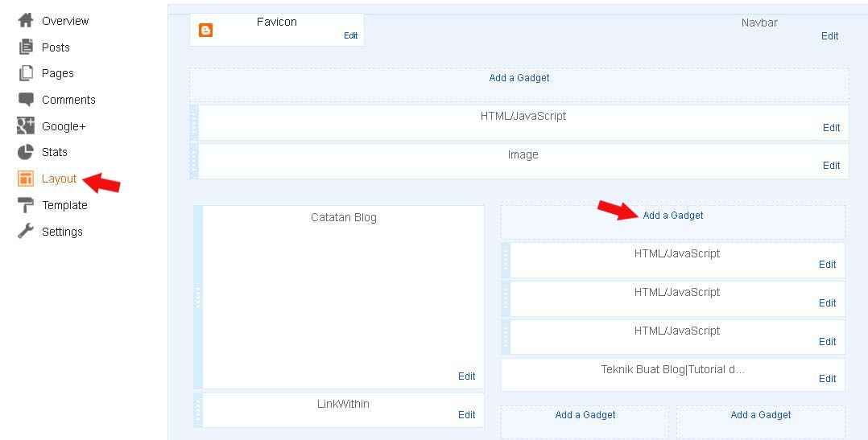Image resolution: width=868 pixels, height=440 pixels.
Task: Edit the top HTML/JavaScript gadget
Action: click(x=831, y=128)
